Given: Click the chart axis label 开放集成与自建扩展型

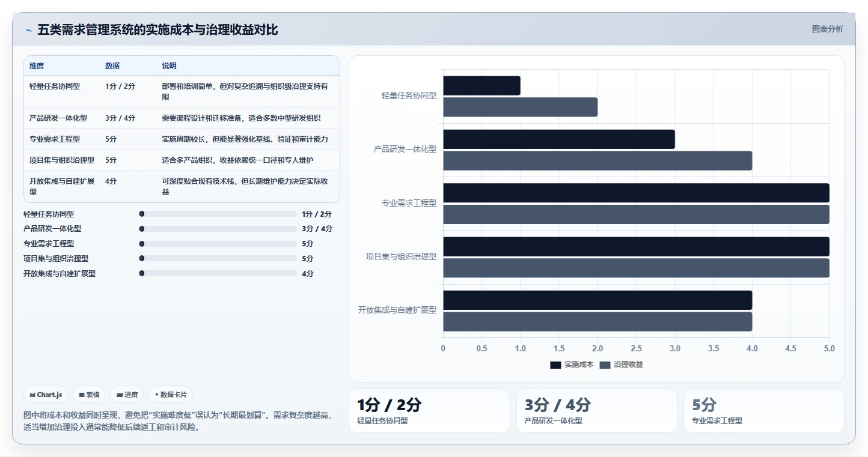Looking at the screenshot, I should click(x=397, y=310).
